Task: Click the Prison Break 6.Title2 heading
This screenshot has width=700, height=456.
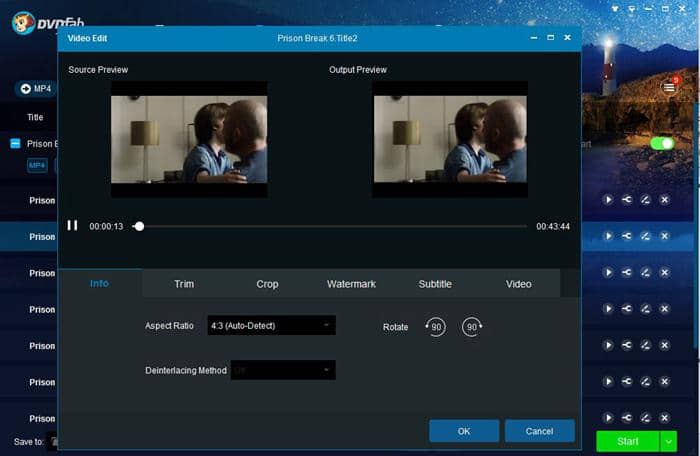Action: [317, 38]
